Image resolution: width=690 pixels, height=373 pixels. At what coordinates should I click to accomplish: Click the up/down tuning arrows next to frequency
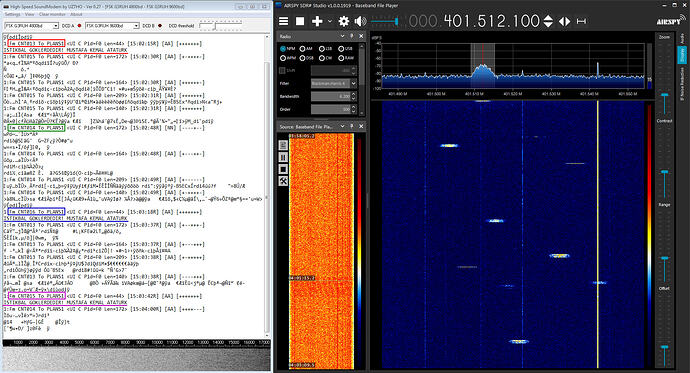(x=548, y=21)
